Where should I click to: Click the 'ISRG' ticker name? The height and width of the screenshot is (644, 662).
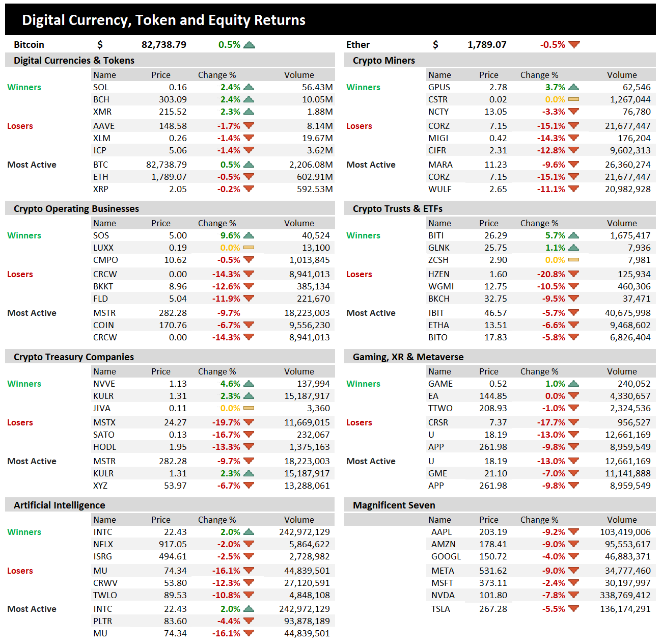tap(102, 556)
